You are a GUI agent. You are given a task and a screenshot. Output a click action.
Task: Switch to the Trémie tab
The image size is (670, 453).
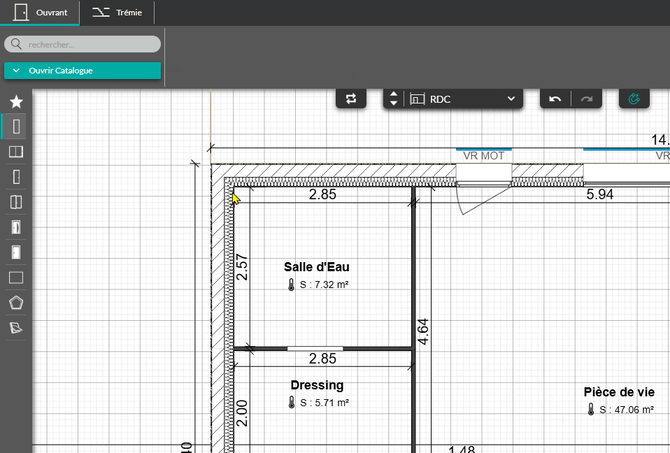coord(117,12)
